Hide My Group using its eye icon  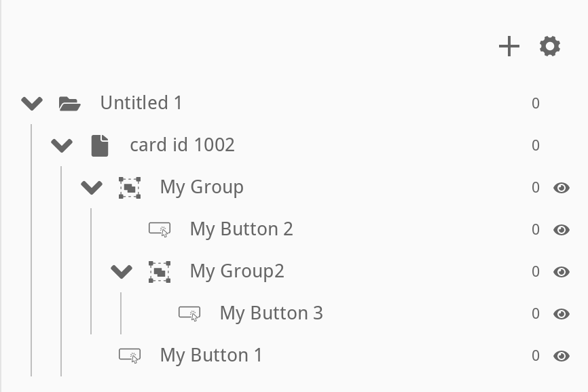coord(562,188)
